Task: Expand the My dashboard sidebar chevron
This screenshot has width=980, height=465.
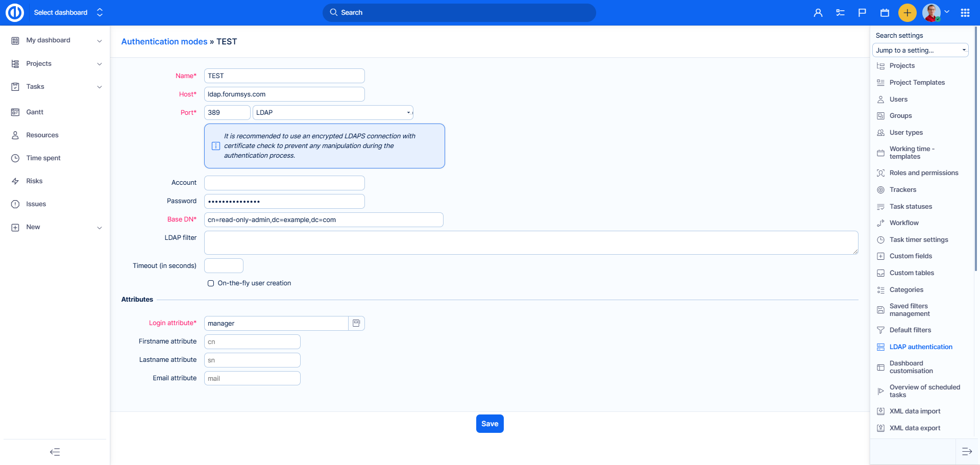Action: click(x=100, y=41)
